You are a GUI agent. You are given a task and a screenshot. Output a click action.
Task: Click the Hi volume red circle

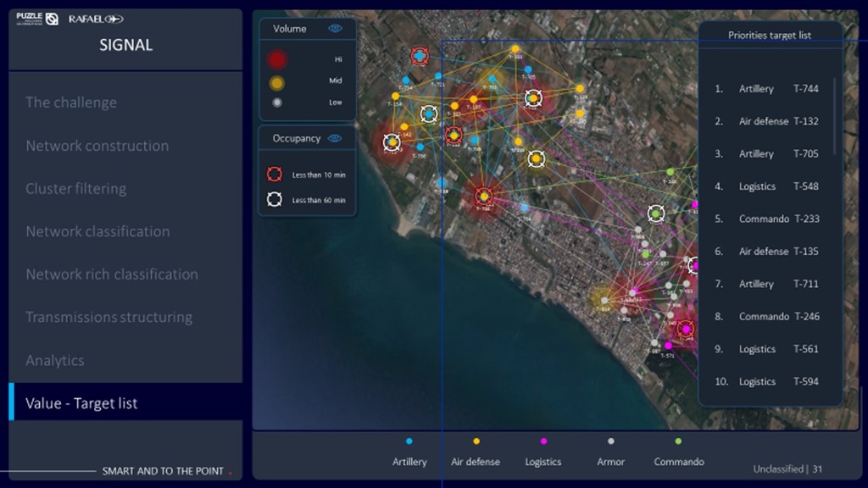(x=277, y=59)
